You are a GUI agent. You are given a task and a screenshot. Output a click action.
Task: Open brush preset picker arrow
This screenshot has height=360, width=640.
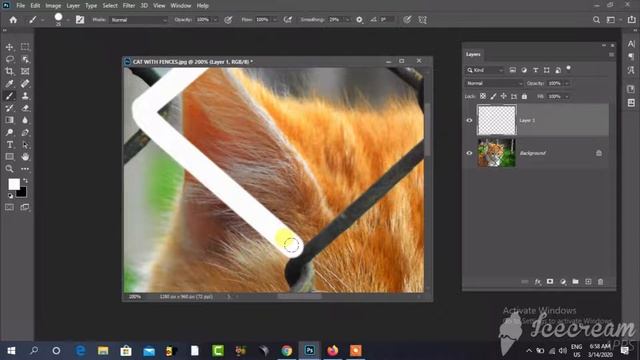click(68, 20)
